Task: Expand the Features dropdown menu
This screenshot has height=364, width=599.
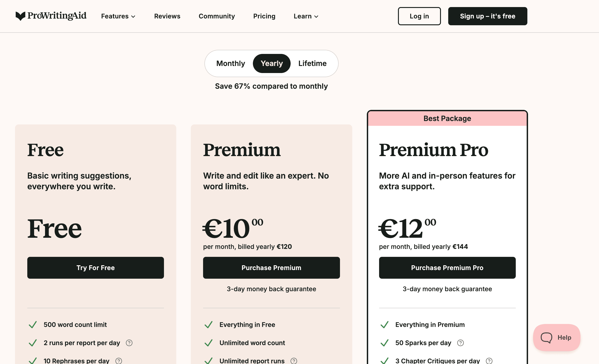Action: (118, 16)
